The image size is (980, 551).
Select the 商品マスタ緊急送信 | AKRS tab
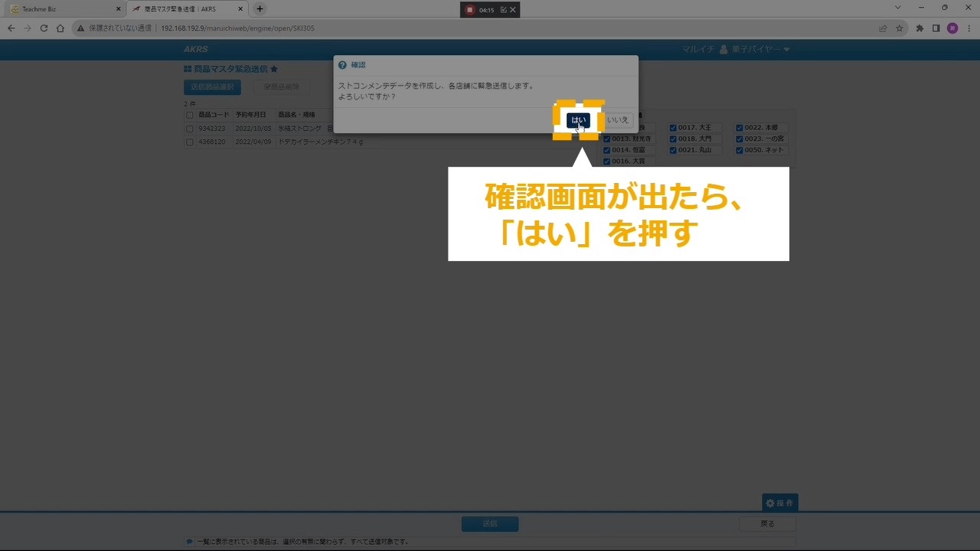184,9
